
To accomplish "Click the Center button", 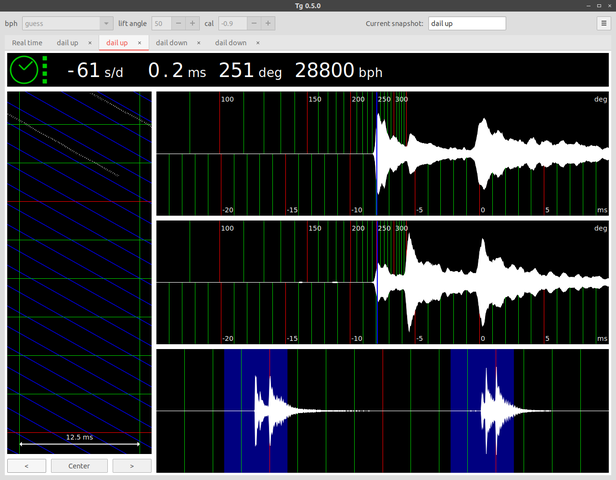I will click(x=79, y=466).
